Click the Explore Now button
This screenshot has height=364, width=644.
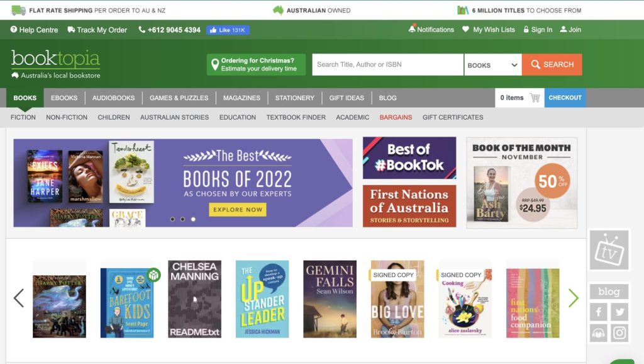tap(238, 209)
